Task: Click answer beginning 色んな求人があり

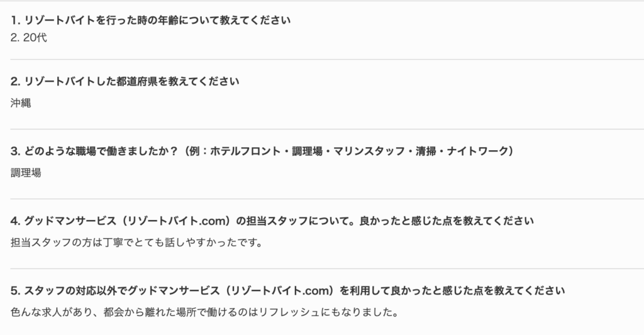Action: point(204,312)
